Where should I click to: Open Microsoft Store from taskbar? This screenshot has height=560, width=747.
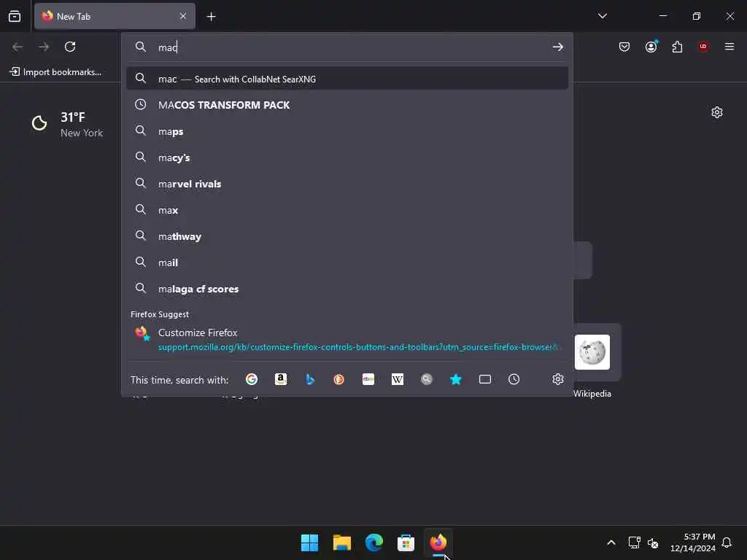click(406, 542)
